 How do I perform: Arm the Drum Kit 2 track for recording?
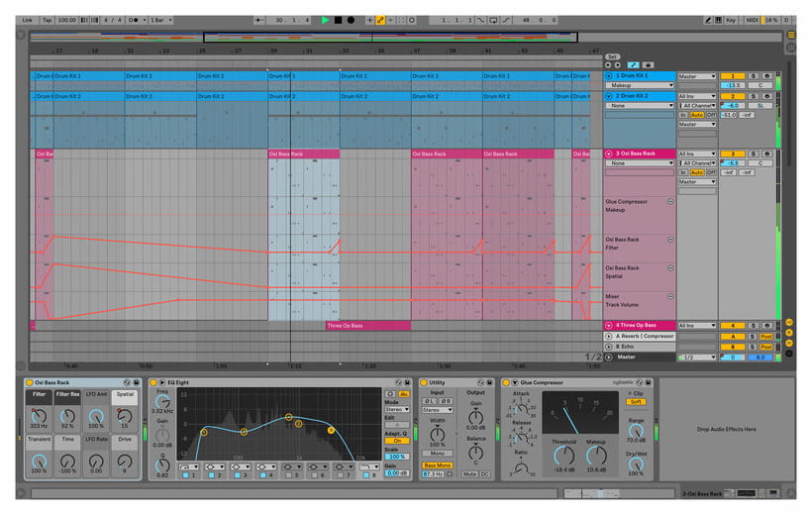pyautogui.click(x=767, y=96)
